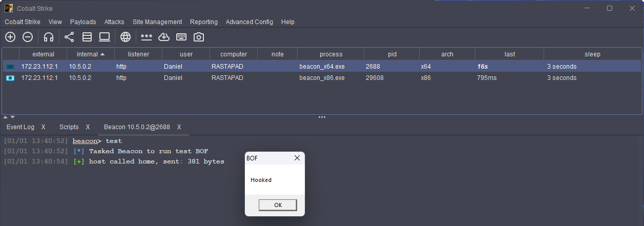Open the Cobalt Strike menu

click(23, 22)
